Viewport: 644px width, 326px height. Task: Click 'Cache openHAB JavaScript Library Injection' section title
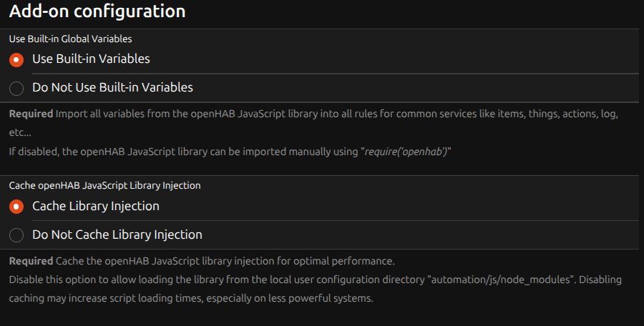[x=104, y=185]
